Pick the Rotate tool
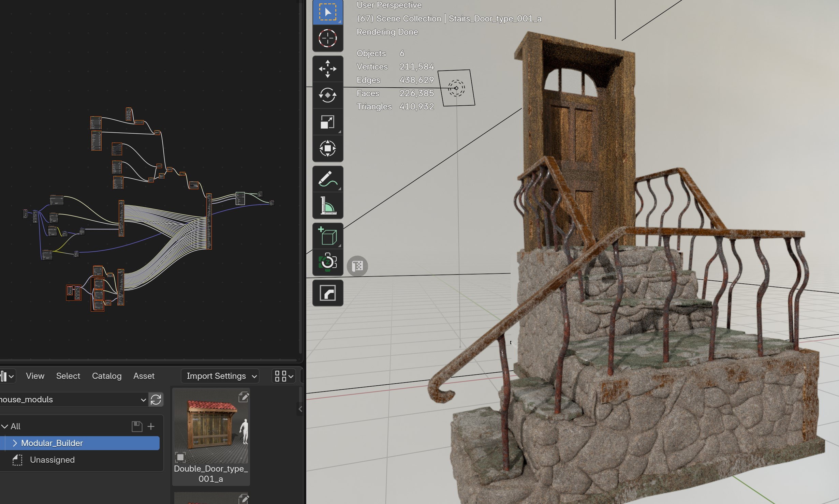Image resolution: width=839 pixels, height=504 pixels. point(327,95)
